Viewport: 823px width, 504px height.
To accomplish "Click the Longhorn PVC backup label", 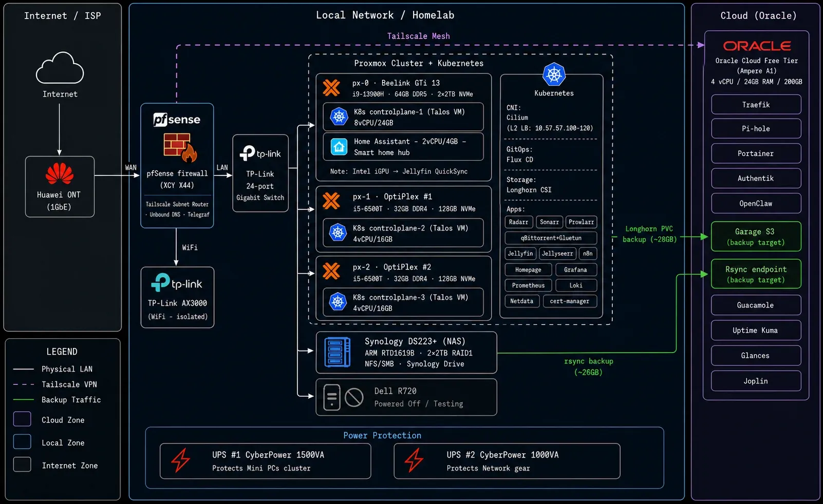I will pos(649,234).
